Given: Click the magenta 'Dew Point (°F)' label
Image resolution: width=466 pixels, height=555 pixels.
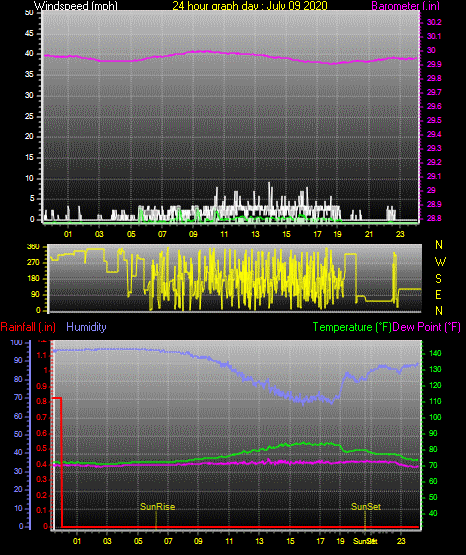Looking at the screenshot, I should (x=427, y=327).
